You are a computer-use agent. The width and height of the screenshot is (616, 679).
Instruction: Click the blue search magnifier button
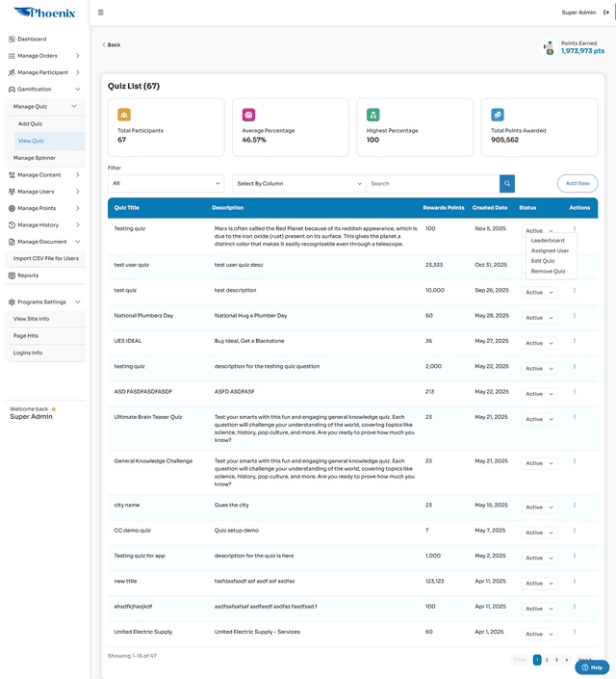[x=507, y=184]
